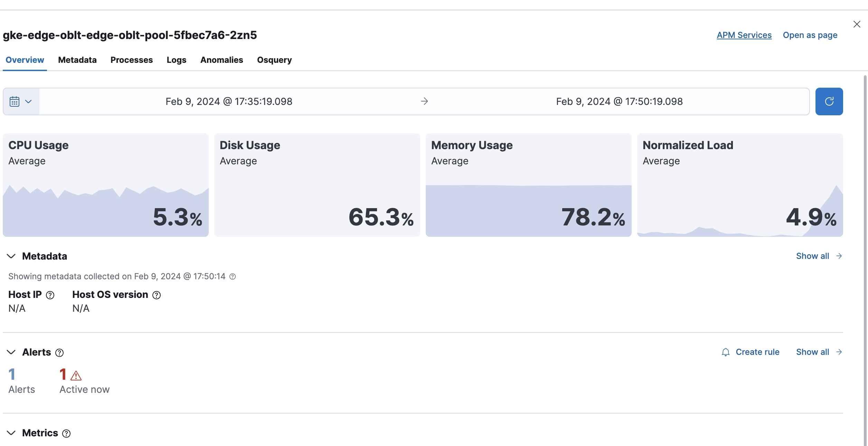Click the Open as page link

point(810,35)
